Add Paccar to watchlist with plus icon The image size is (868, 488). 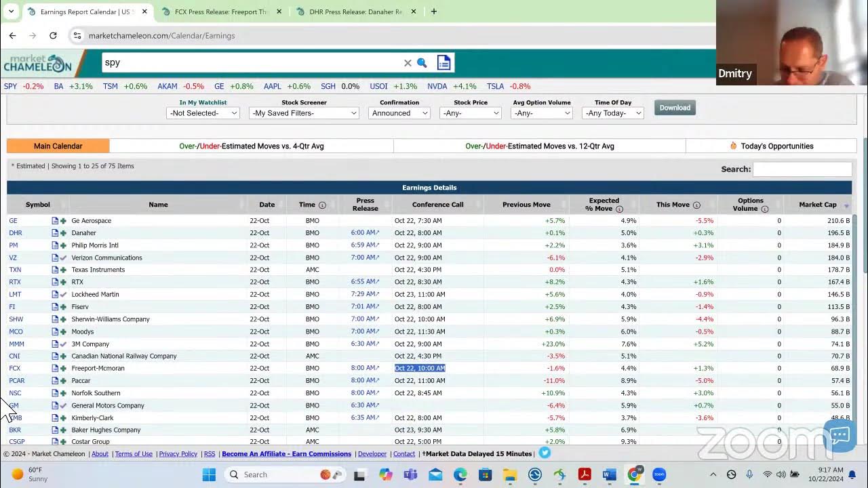point(63,381)
